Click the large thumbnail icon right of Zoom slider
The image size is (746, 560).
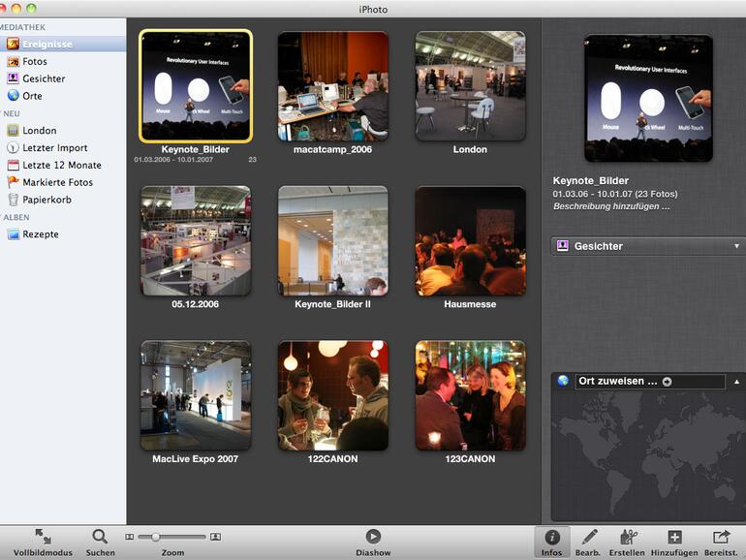[215, 537]
